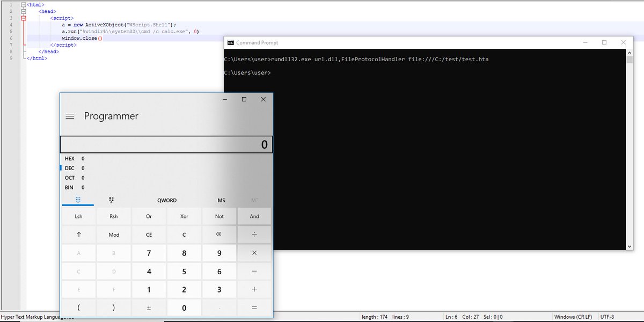Click the close parenthesis key
This screenshot has width=644, height=322.
click(x=114, y=308)
